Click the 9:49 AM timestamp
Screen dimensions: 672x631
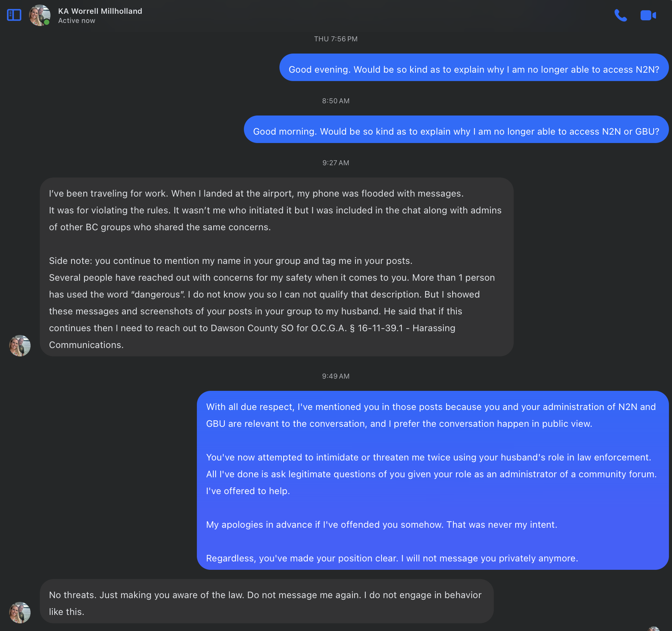click(336, 376)
